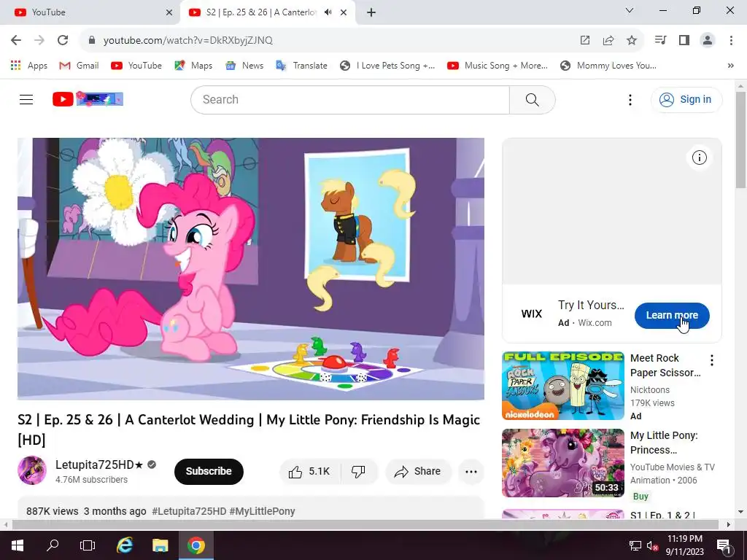Open the Maps bookmark
The image size is (747, 560).
click(193, 65)
